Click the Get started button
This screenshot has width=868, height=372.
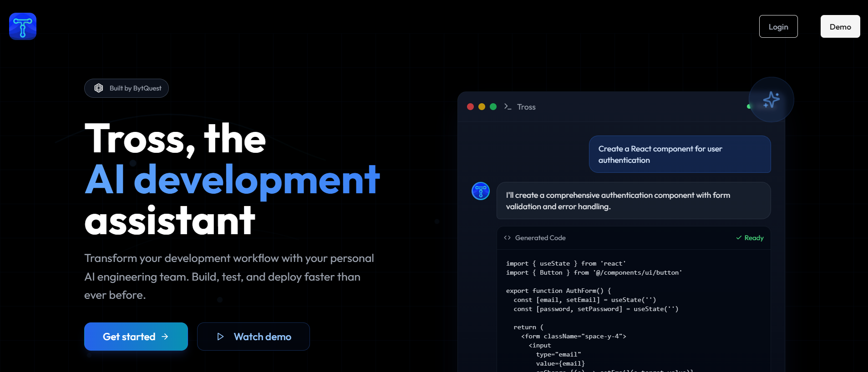tap(136, 337)
